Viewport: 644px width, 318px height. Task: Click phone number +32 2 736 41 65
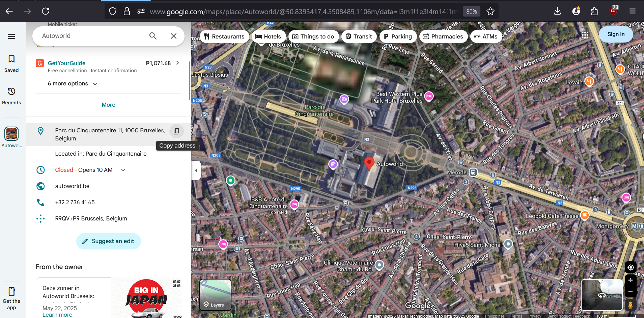coord(75,203)
